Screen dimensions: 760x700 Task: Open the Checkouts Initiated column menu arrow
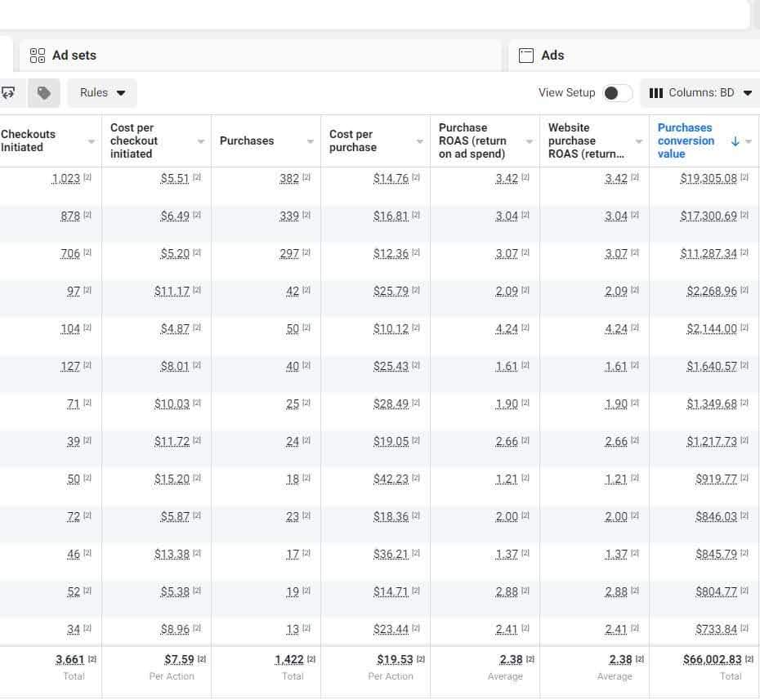pyautogui.click(x=92, y=141)
